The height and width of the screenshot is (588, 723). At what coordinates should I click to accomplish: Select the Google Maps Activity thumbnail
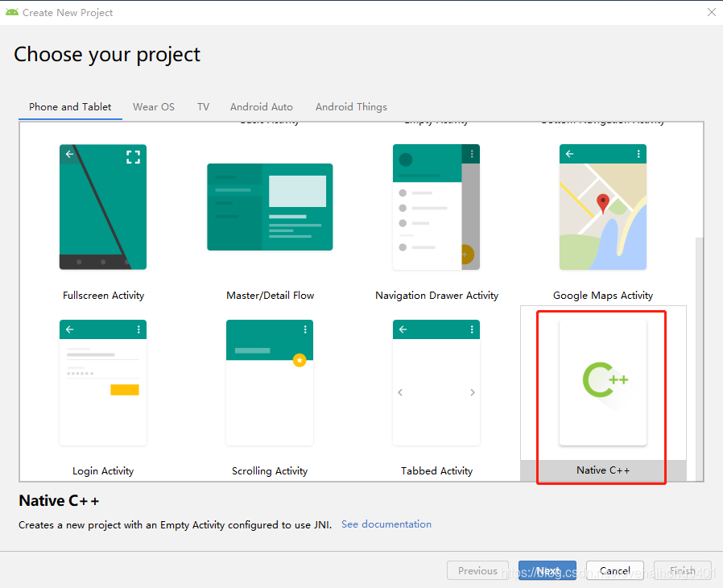[603, 207]
